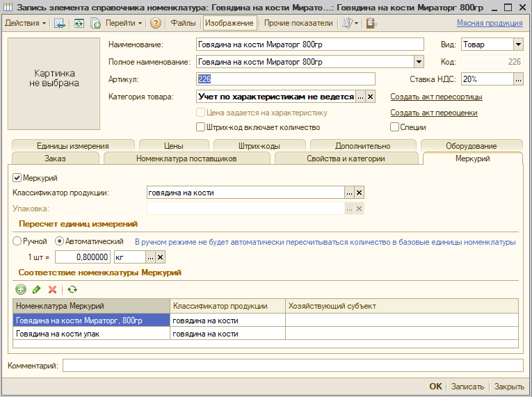The width and height of the screenshot is (532, 397).
Task: Open selection for Категория товара
Action: click(x=360, y=97)
